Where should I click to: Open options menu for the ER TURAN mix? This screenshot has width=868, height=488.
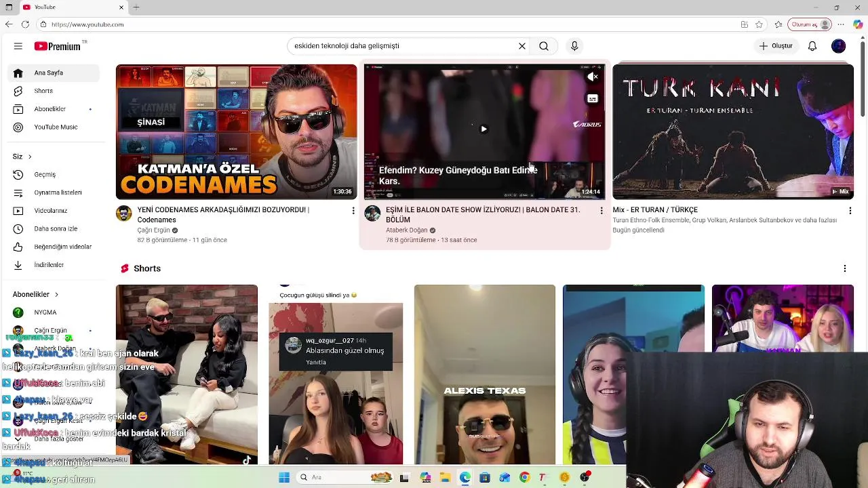coord(850,211)
